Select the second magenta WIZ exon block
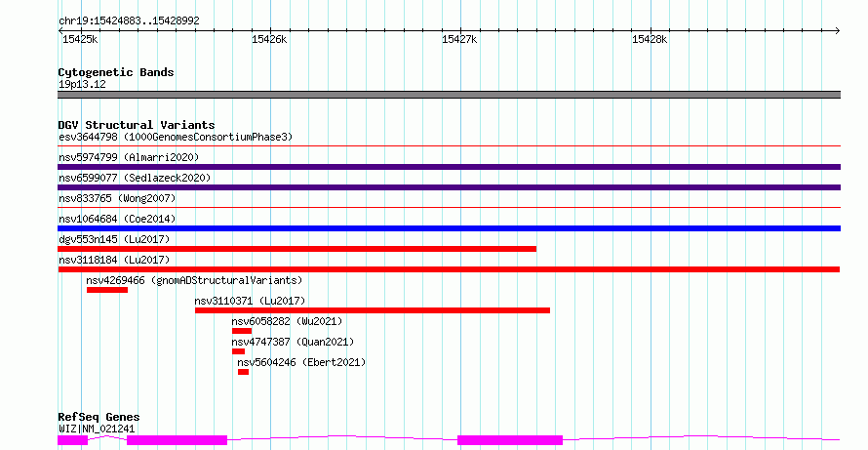 [178, 440]
